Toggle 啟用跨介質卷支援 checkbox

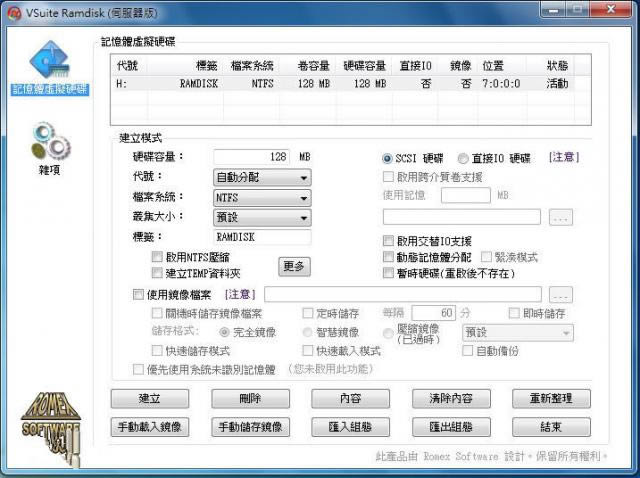(x=388, y=177)
